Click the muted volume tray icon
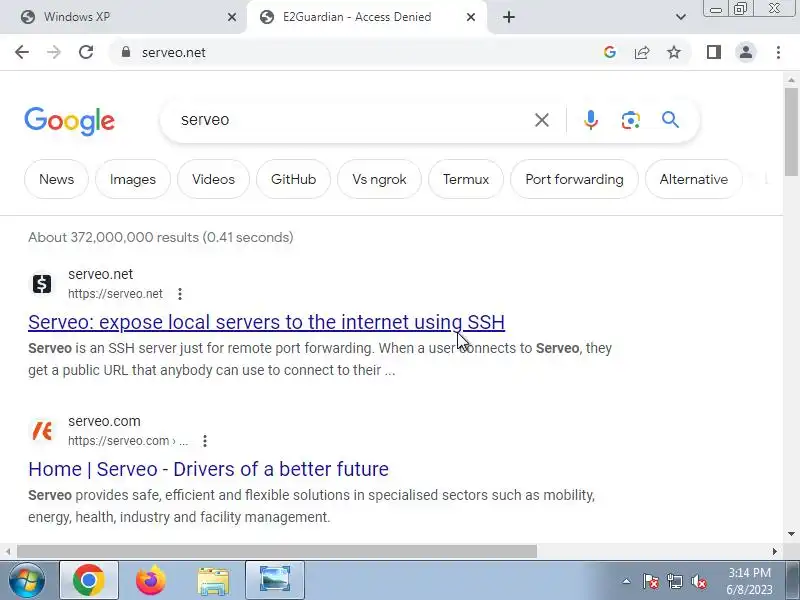Image resolution: width=800 pixels, height=600 pixels. (x=699, y=581)
